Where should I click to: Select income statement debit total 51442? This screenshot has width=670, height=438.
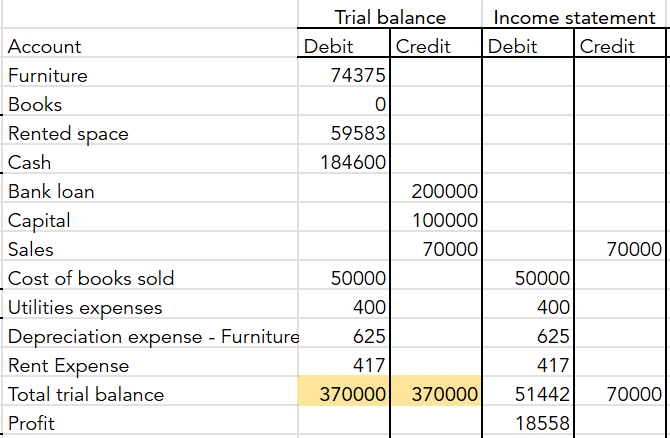528,391
